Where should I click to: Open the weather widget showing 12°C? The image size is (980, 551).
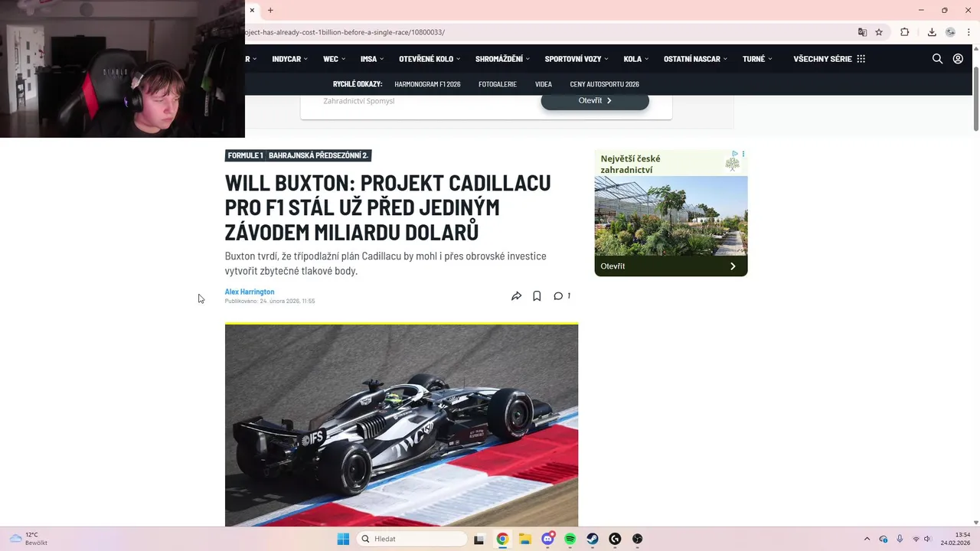28,539
